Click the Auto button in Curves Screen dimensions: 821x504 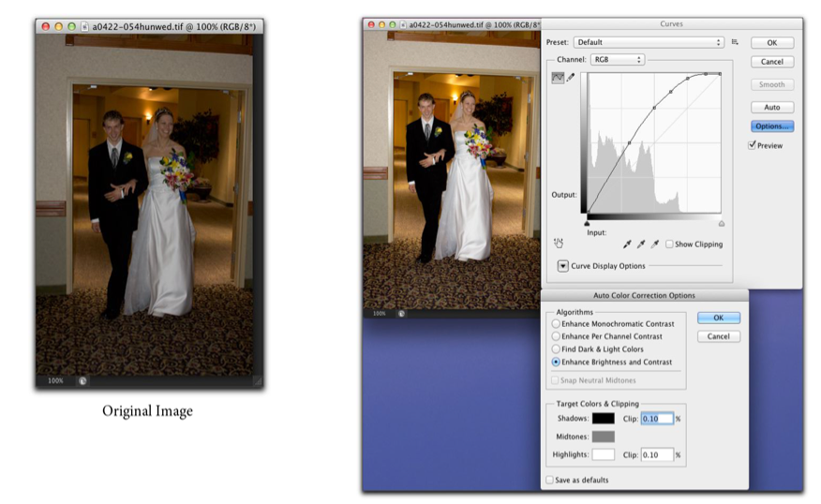[x=771, y=108]
